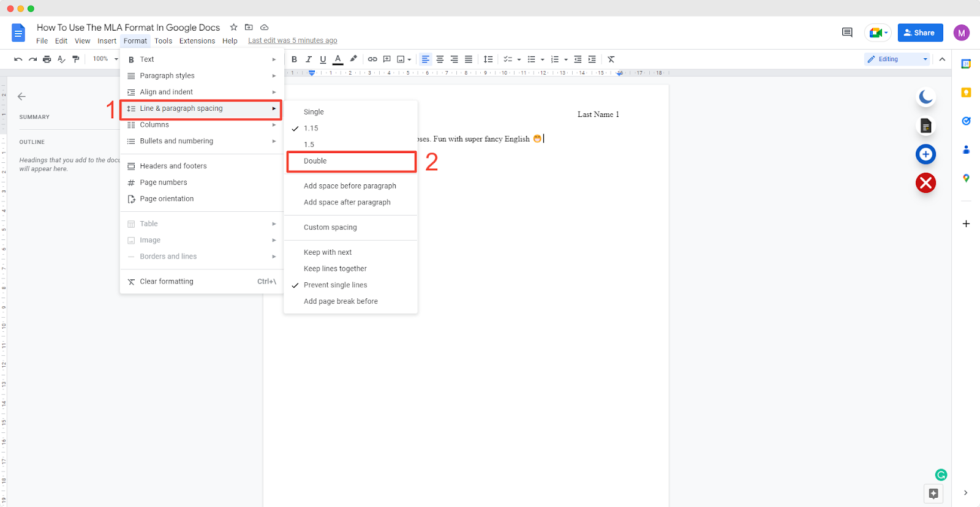Insert an image using the toolbar

point(401,59)
